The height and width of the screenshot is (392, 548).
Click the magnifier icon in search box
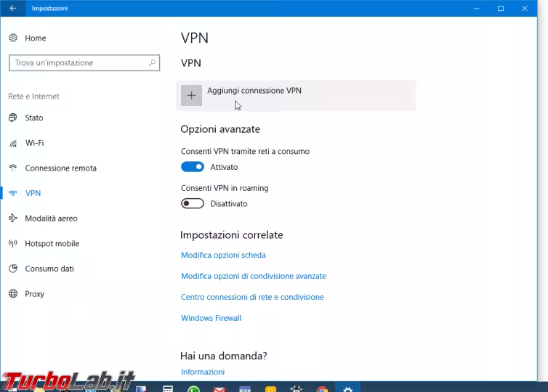tap(152, 63)
